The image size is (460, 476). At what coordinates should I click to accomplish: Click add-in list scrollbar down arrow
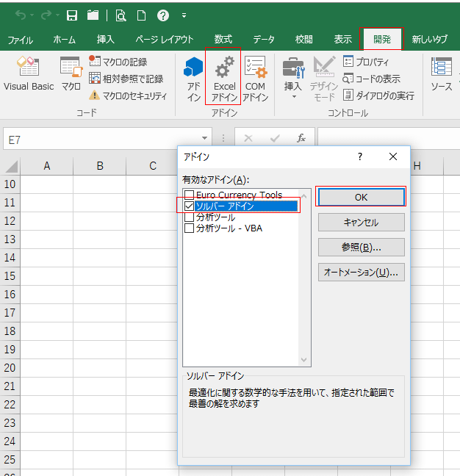[303, 360]
